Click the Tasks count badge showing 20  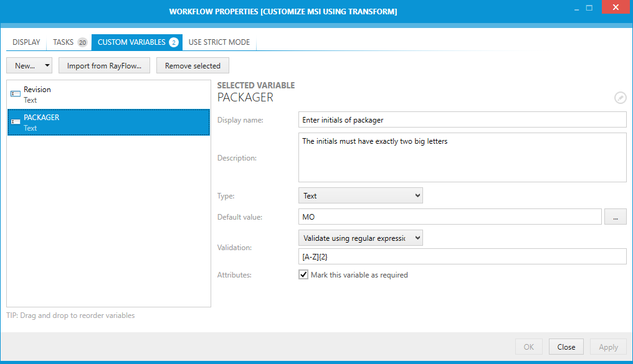pyautogui.click(x=82, y=42)
